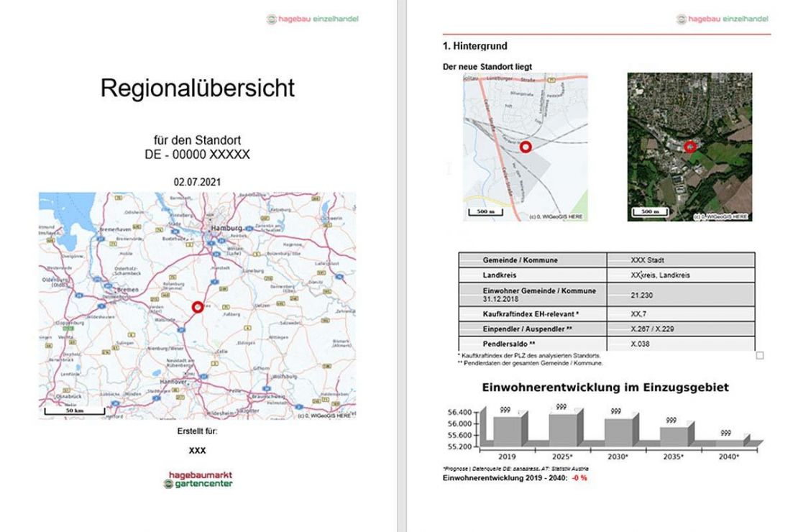Click the hagebau einzelhandel logo on cover page

313,19
